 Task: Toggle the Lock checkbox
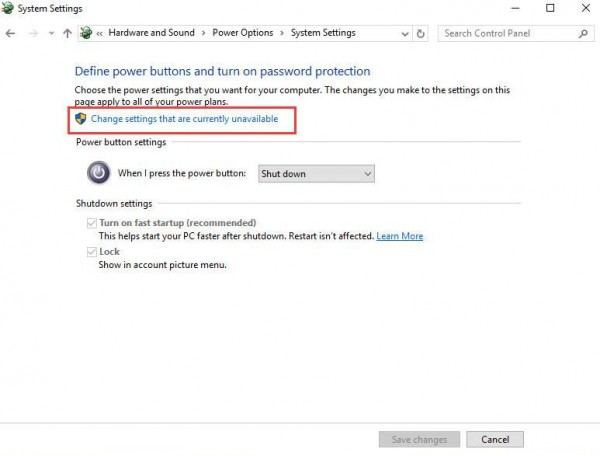point(91,251)
